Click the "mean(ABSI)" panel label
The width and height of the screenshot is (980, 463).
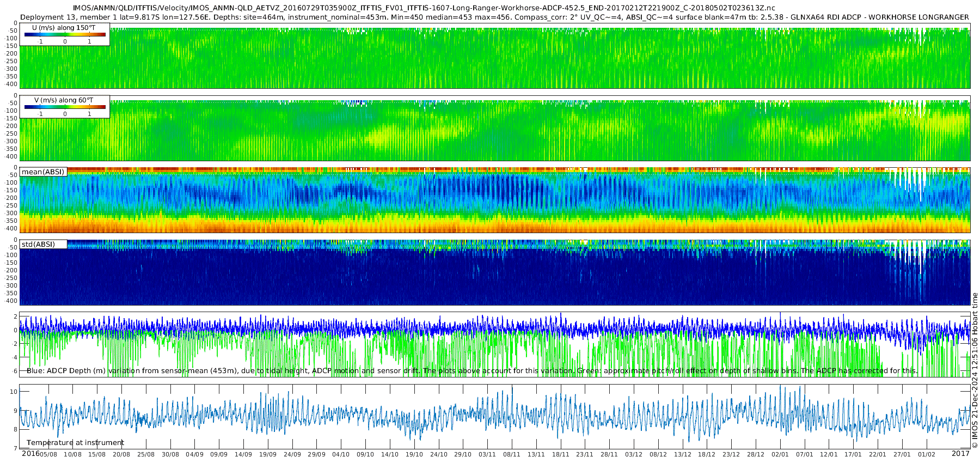coord(43,172)
